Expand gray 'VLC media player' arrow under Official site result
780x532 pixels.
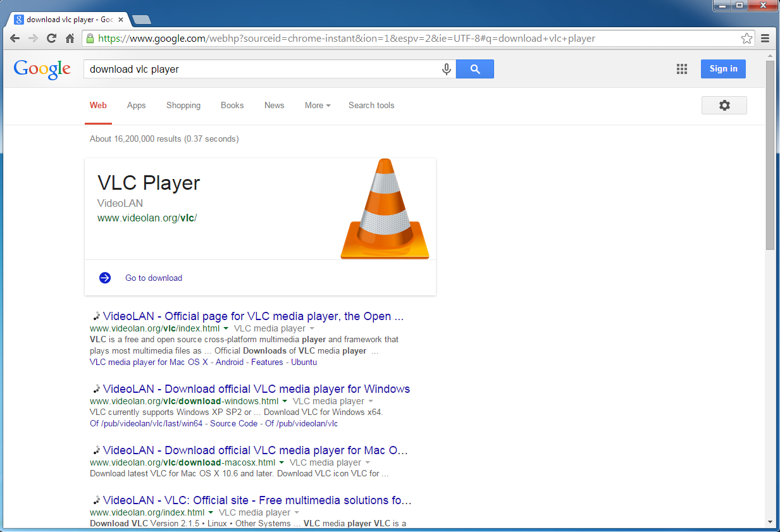tap(297, 513)
